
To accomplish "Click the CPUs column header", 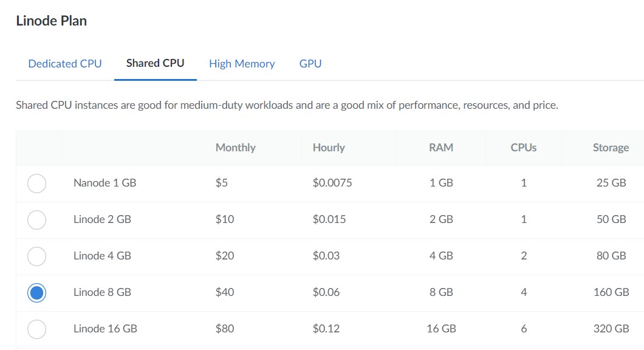I will (524, 148).
